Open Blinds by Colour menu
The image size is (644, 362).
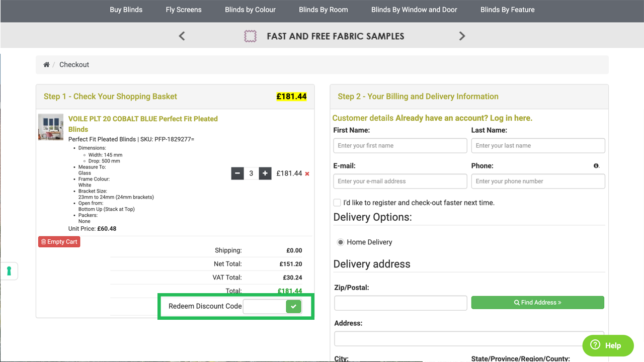pyautogui.click(x=250, y=10)
